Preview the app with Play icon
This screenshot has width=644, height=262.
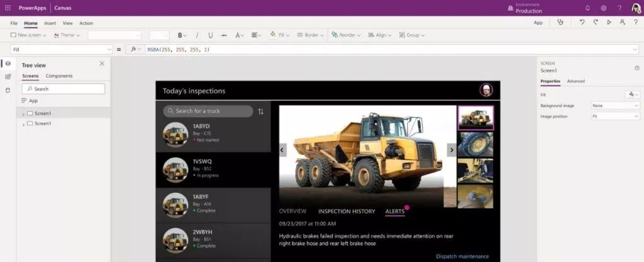click(x=609, y=23)
